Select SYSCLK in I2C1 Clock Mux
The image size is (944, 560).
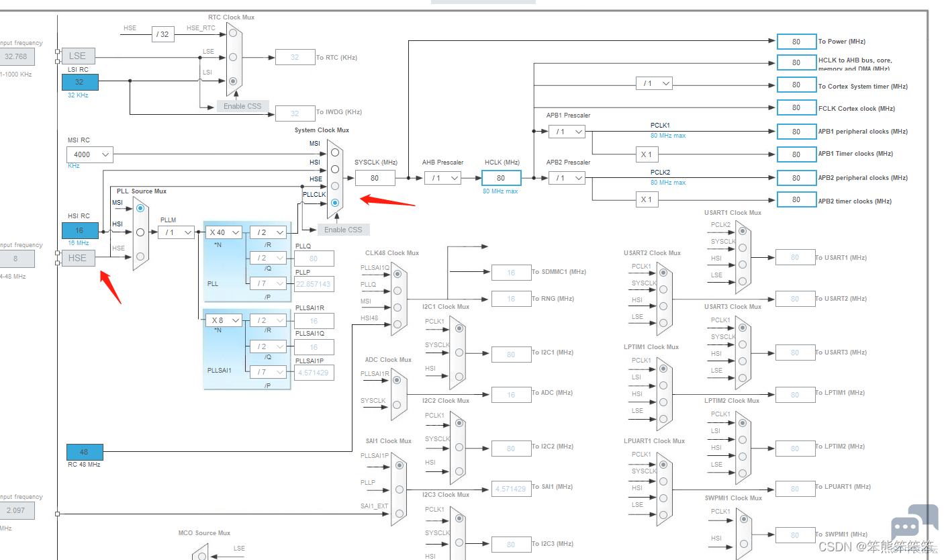tap(459, 353)
